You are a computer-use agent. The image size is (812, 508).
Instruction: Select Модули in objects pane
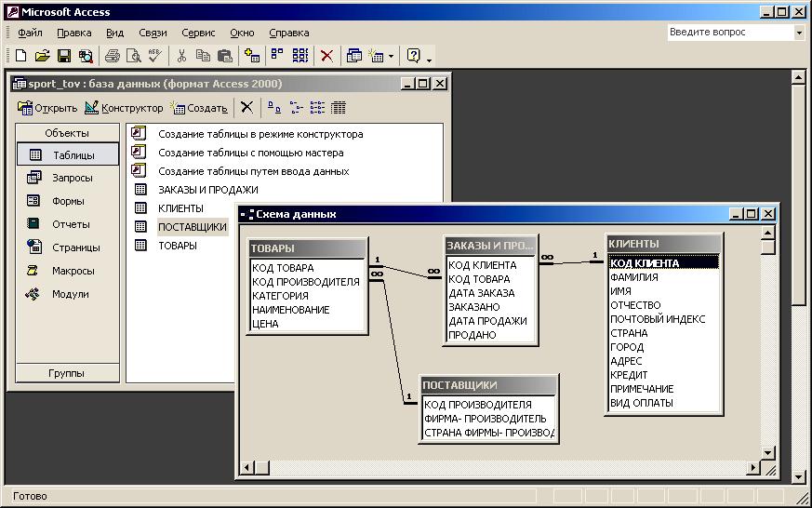click(58, 294)
